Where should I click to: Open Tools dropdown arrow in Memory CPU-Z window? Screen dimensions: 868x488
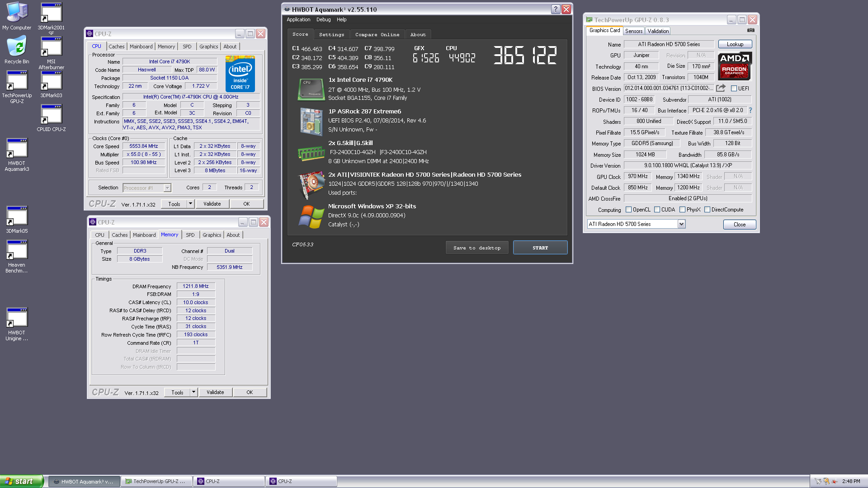pyautogui.click(x=193, y=392)
